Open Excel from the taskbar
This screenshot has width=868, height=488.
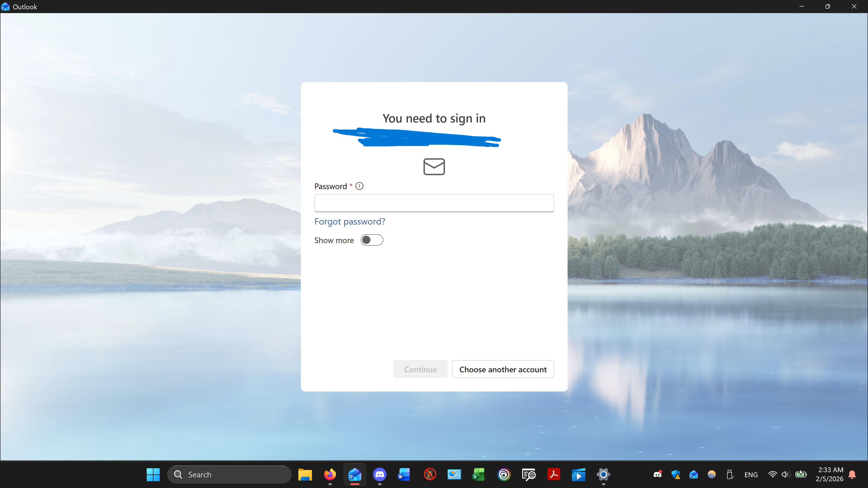(479, 474)
